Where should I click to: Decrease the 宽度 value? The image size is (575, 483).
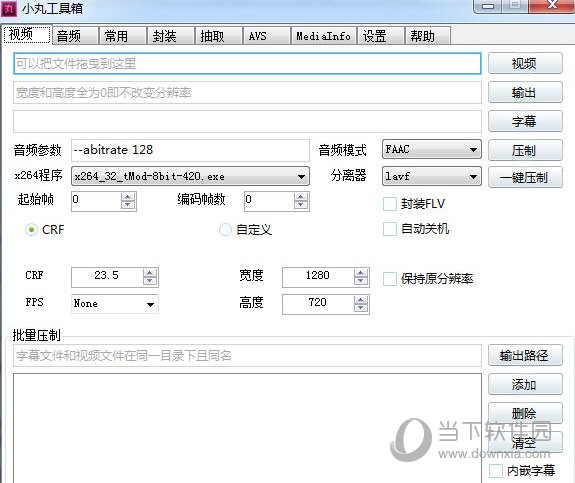[361, 281]
